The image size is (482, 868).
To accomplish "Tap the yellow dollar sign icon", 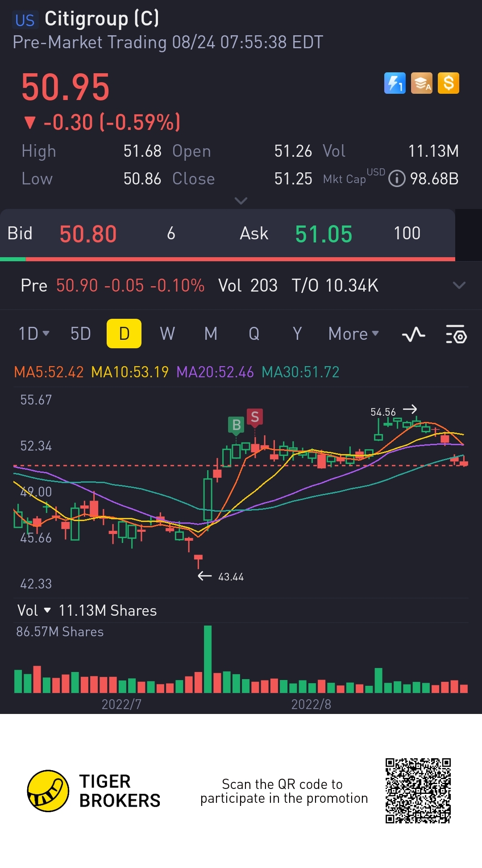I will tap(449, 83).
